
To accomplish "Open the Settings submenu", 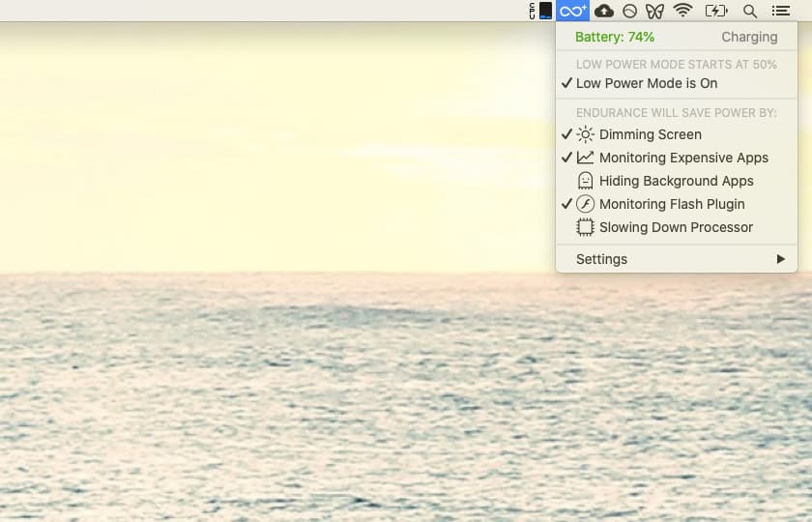I will point(677,259).
